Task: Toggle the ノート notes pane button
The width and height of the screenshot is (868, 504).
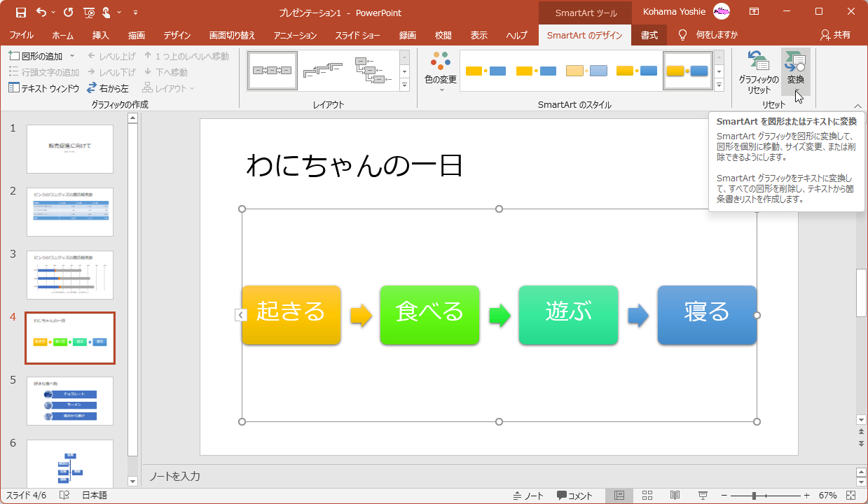Action: (528, 496)
